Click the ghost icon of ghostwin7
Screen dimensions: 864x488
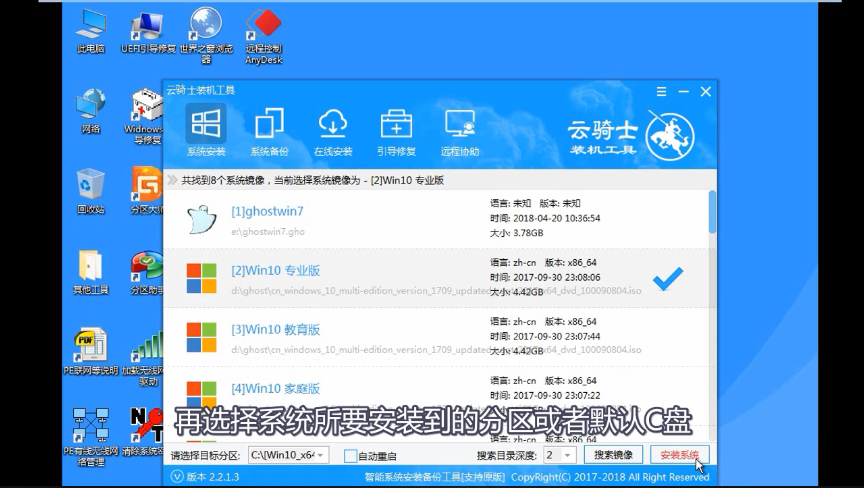point(201,219)
